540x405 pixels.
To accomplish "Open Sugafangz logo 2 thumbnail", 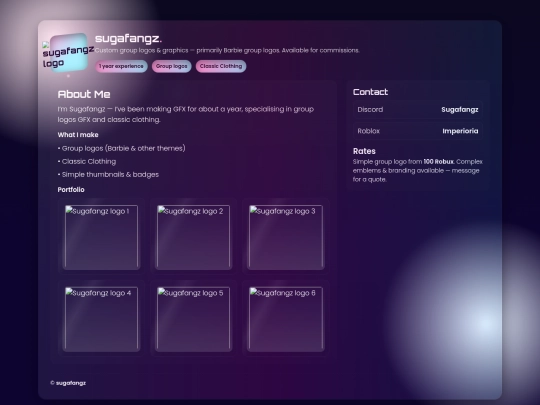I will (193, 237).
